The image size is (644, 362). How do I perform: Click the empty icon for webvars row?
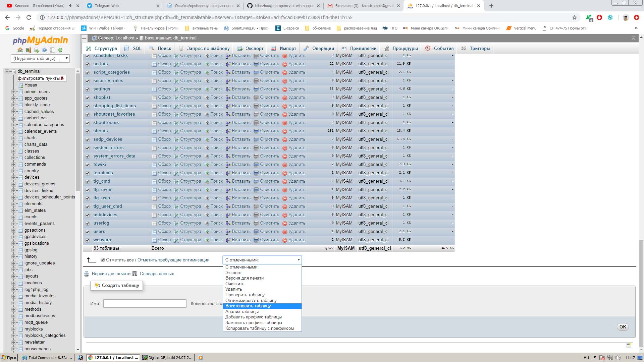pyautogui.click(x=256, y=240)
